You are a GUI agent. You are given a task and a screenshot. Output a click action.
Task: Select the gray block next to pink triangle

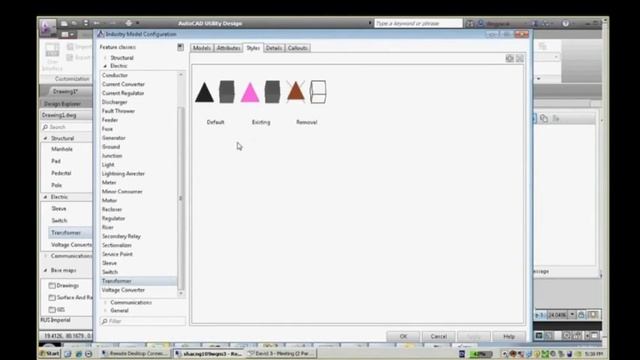coord(272,92)
